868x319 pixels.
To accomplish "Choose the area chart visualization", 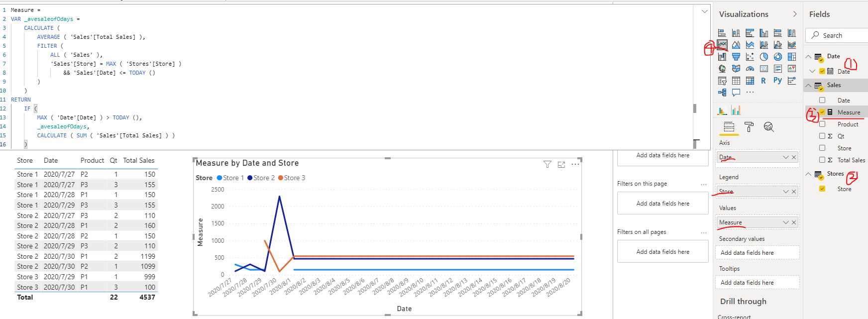I will [736, 45].
